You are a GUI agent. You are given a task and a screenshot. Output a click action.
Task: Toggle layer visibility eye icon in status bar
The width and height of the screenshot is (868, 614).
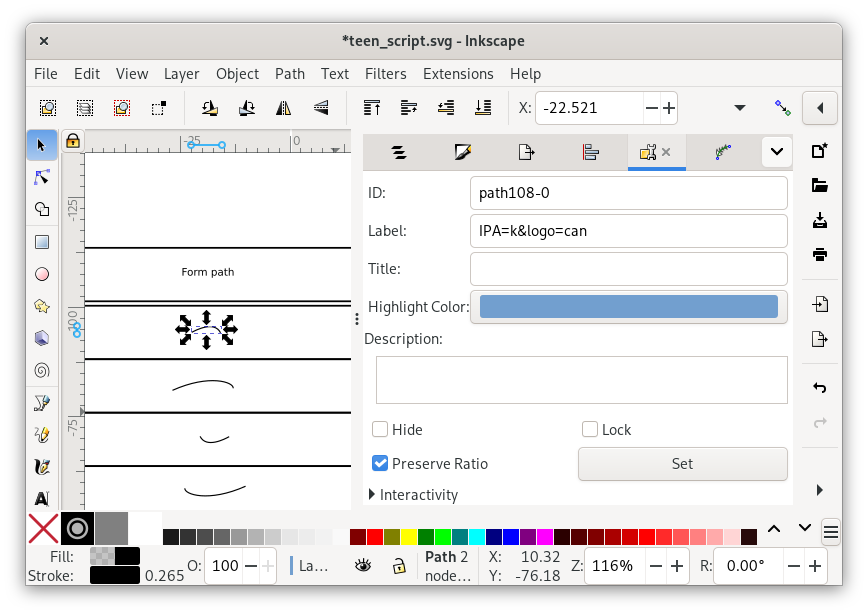(363, 566)
